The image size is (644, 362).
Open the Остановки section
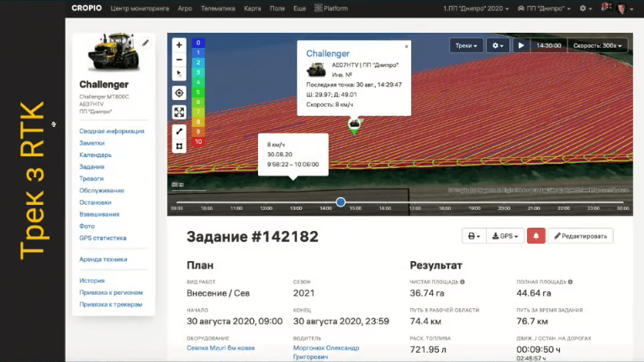(95, 202)
